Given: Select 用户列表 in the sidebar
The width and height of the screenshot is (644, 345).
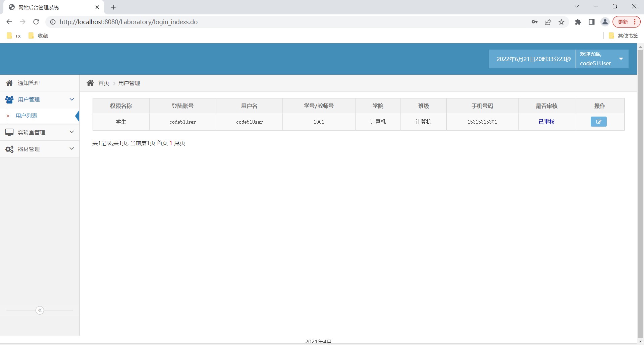Looking at the screenshot, I should 27,116.
